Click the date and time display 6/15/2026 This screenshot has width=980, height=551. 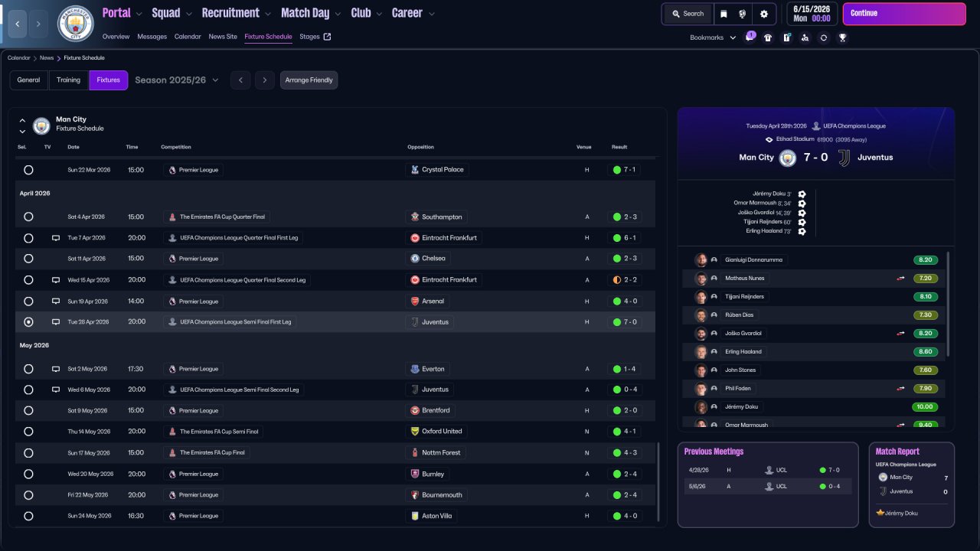811,14
